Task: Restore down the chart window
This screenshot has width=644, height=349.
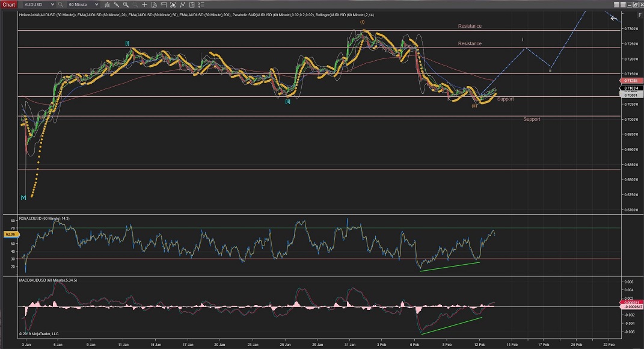Action: (x=636, y=5)
